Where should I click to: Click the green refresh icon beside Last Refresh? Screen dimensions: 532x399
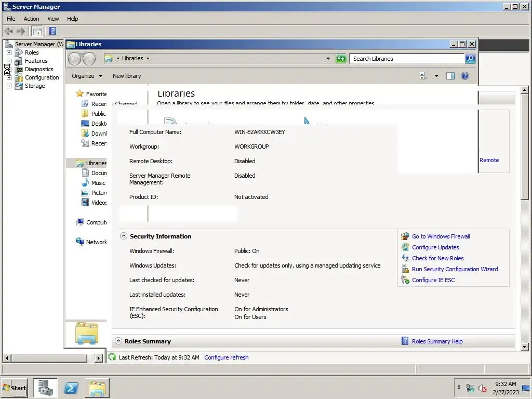(112, 357)
